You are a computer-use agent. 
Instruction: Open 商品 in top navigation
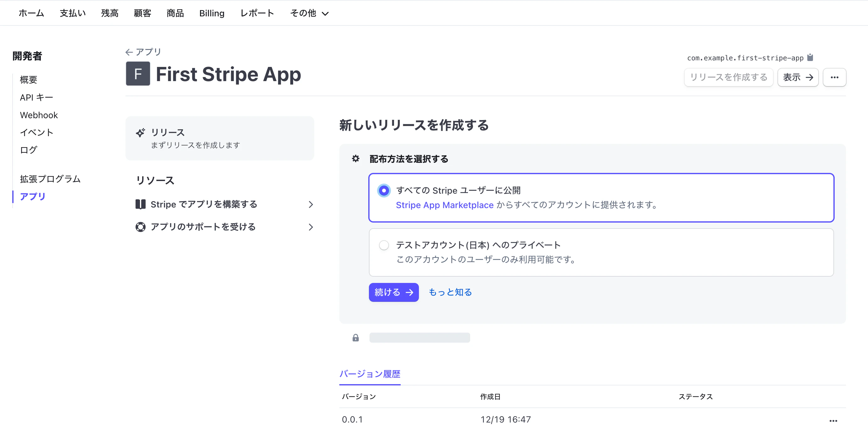click(x=175, y=13)
